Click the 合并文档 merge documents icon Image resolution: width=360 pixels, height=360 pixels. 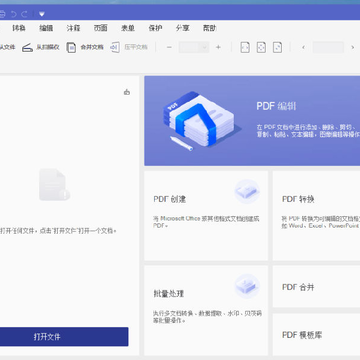coord(71,48)
